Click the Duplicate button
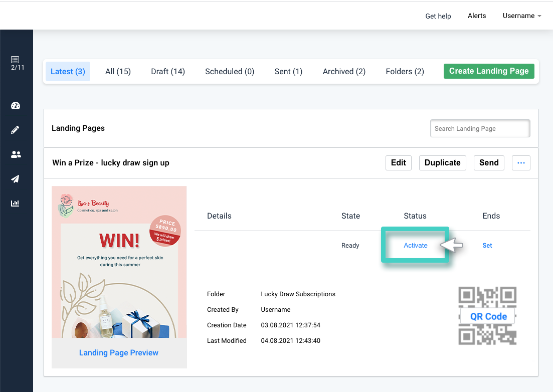553x392 pixels. (442, 163)
